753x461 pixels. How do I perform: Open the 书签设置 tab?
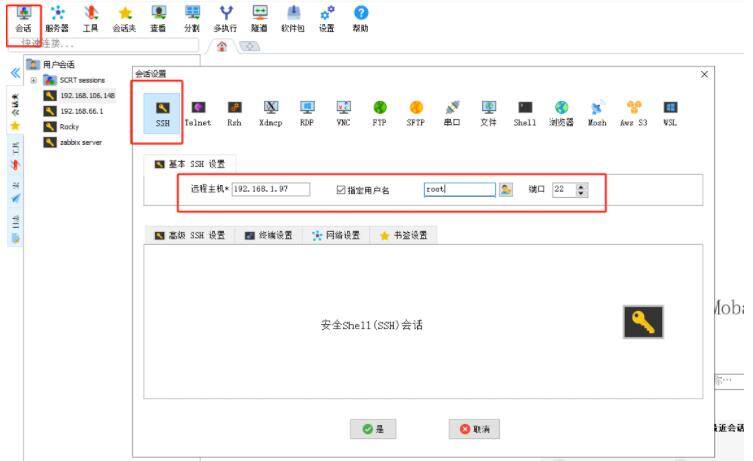pos(403,236)
